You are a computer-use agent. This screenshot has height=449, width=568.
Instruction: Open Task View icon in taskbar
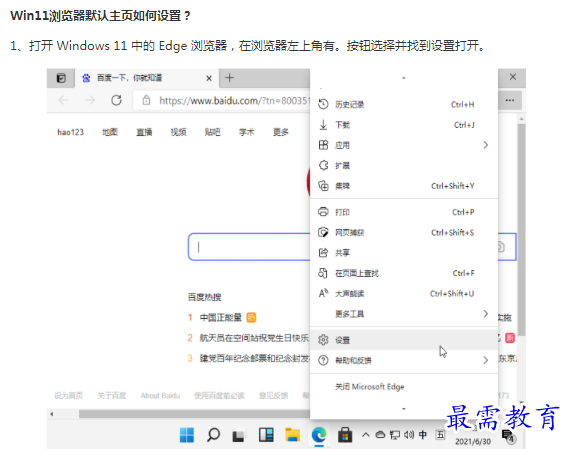tap(239, 435)
